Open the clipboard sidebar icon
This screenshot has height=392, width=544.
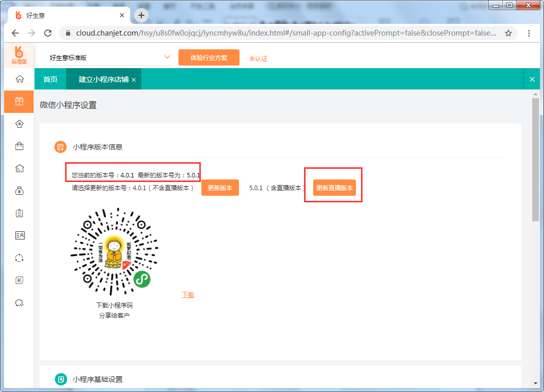[19, 213]
